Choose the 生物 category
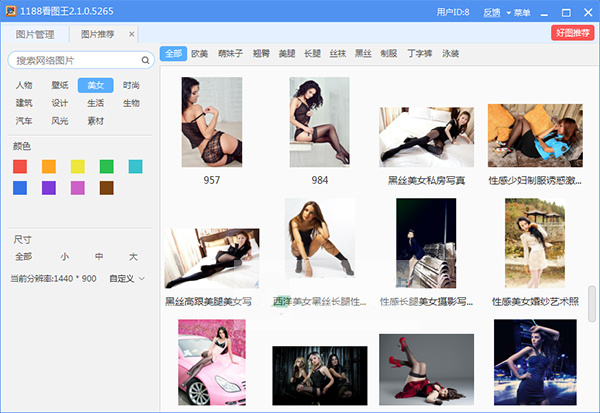Viewport: 600px width, 413px height. click(x=131, y=103)
